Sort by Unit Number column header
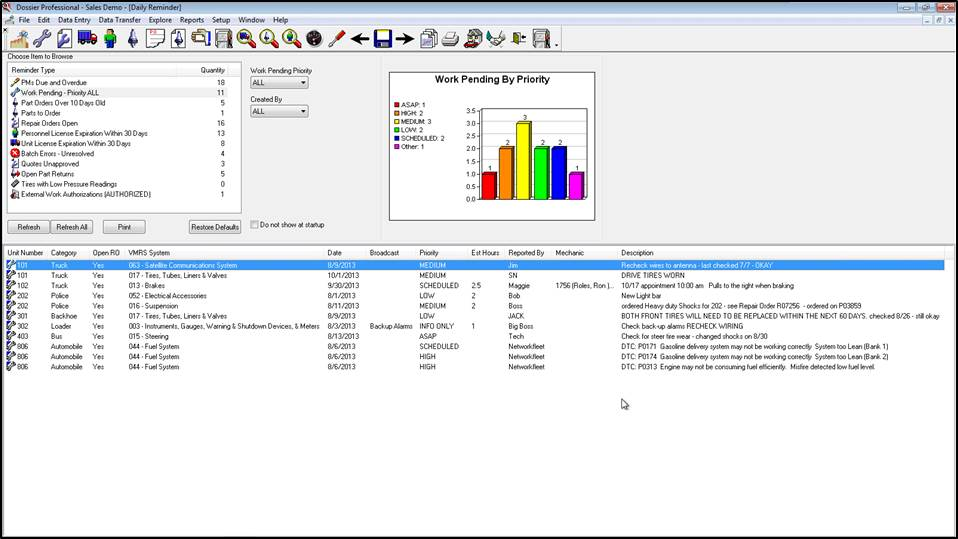958x539 pixels. click(25, 253)
